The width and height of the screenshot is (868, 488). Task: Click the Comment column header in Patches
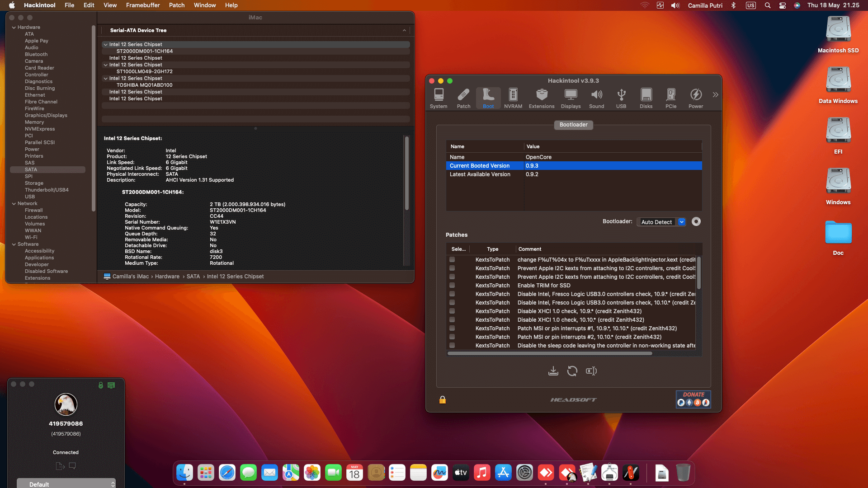coord(530,249)
